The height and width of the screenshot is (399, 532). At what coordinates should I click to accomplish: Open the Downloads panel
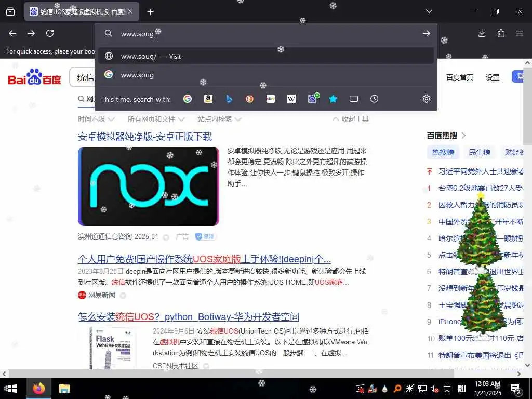[482, 33]
